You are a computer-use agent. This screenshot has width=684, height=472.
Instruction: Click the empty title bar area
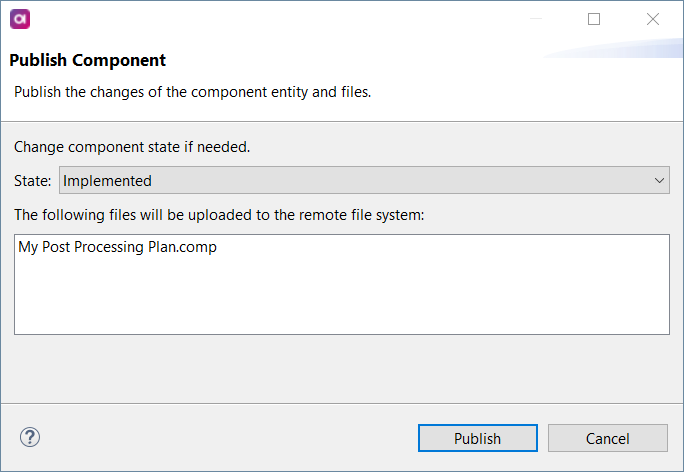click(300, 18)
